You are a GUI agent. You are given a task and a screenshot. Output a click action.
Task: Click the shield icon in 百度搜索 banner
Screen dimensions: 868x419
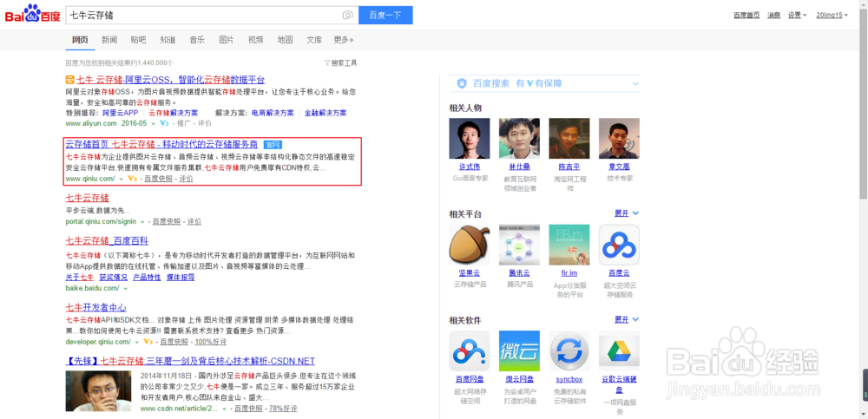(x=463, y=83)
